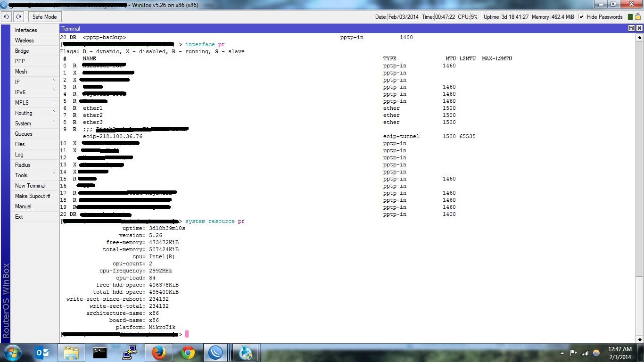Click the ether1 interface name

point(92,108)
